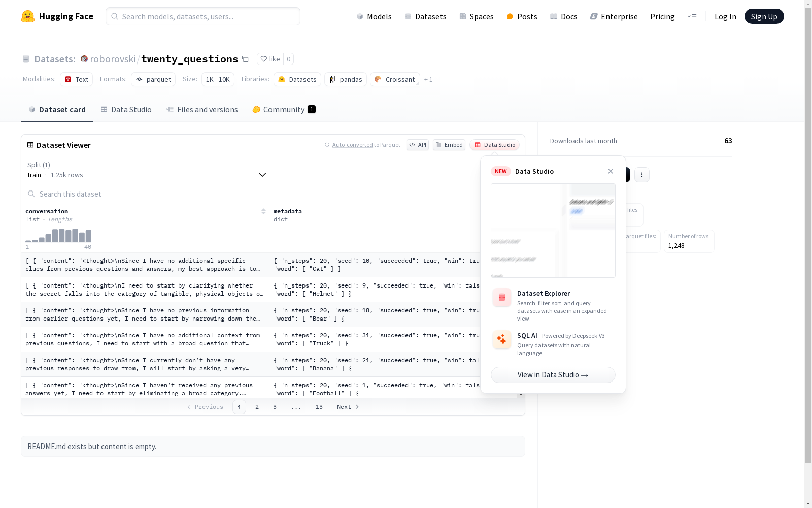Focus the top search models field

203,16
